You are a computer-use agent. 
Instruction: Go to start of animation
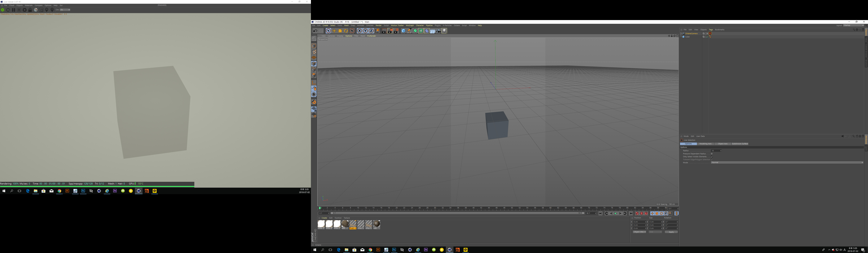600,214
